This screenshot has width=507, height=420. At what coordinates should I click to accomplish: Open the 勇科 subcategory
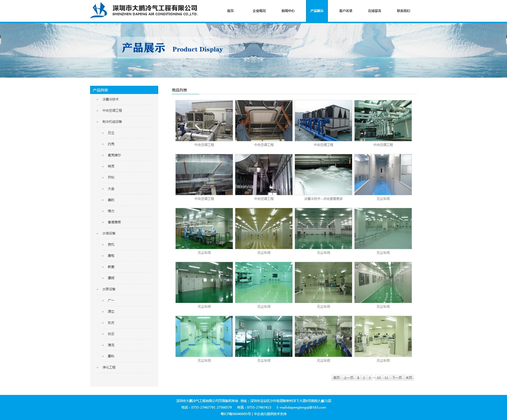tap(111, 356)
